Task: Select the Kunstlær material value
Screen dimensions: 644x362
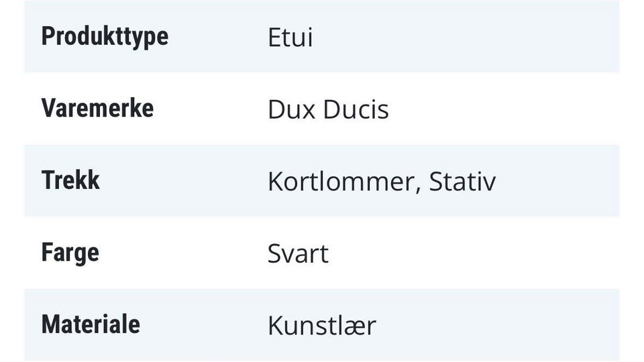Action: 321,326
